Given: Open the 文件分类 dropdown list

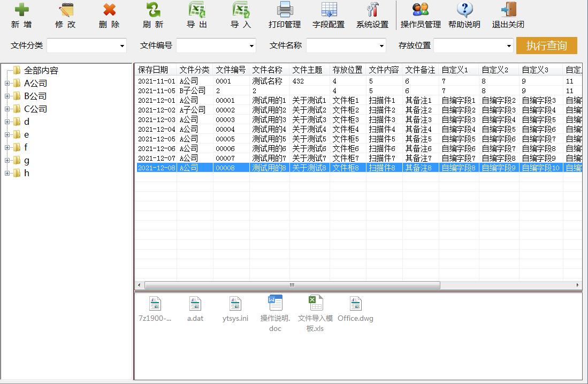Looking at the screenshot, I should click(122, 46).
